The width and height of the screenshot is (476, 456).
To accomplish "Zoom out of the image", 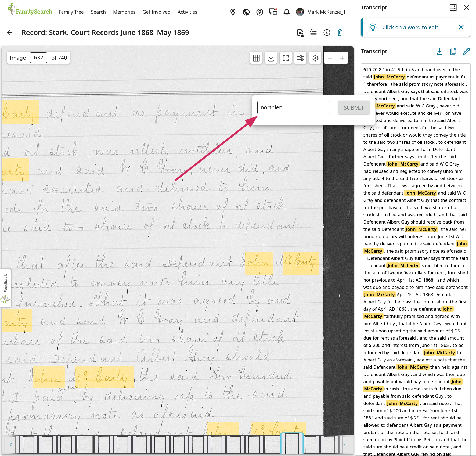I will [x=330, y=58].
